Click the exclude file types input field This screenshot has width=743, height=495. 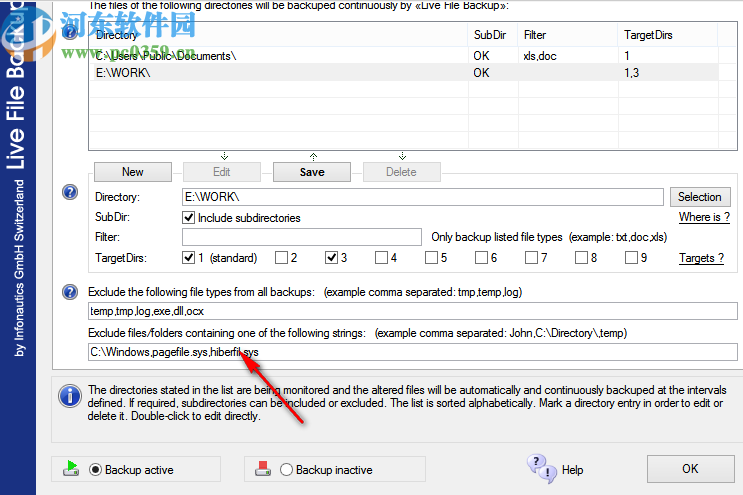pos(413,311)
